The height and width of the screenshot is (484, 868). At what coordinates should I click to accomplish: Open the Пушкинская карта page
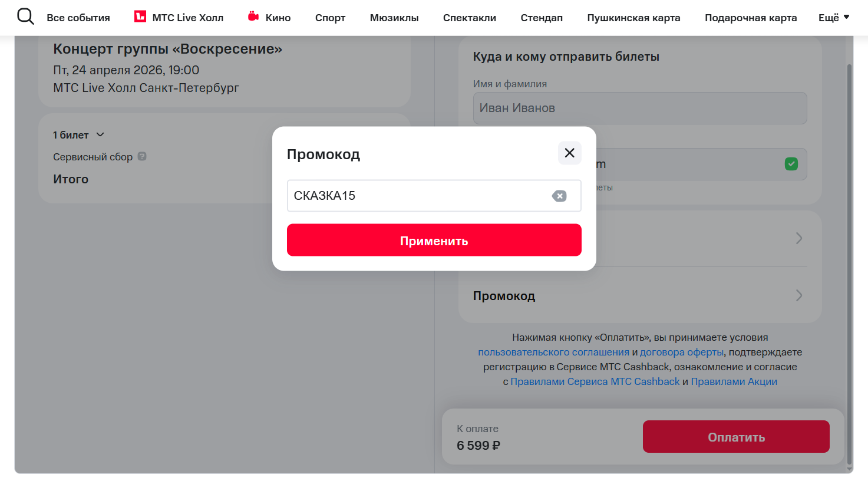(633, 17)
